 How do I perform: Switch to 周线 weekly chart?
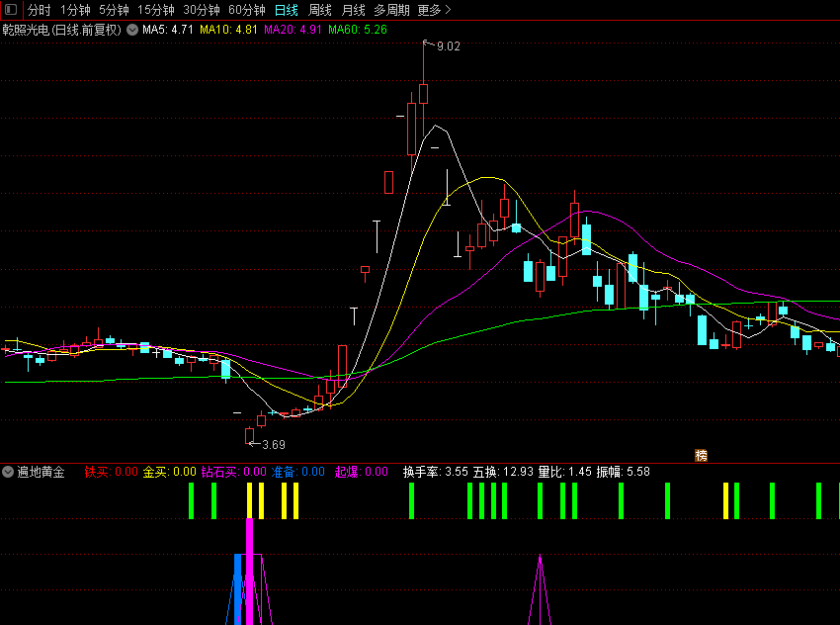click(320, 10)
